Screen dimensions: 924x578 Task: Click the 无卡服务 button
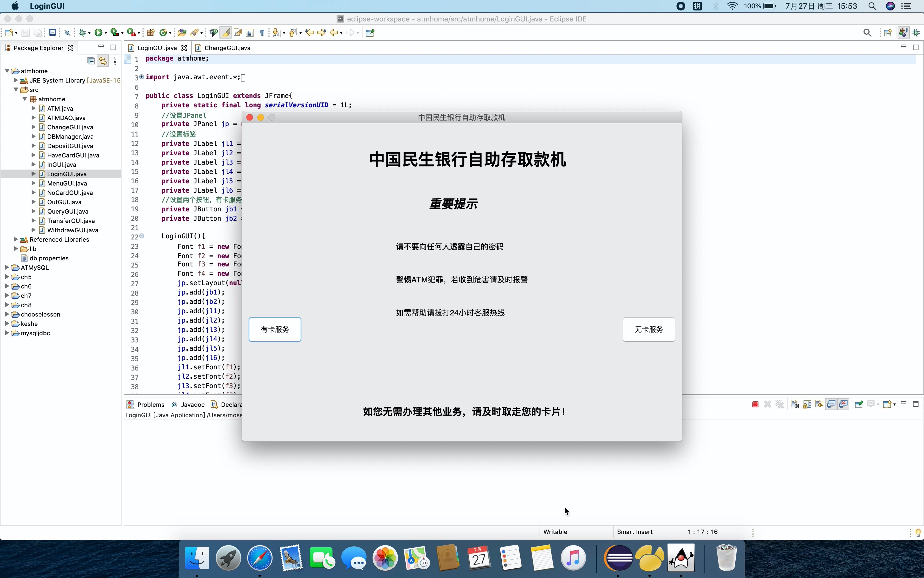click(649, 329)
